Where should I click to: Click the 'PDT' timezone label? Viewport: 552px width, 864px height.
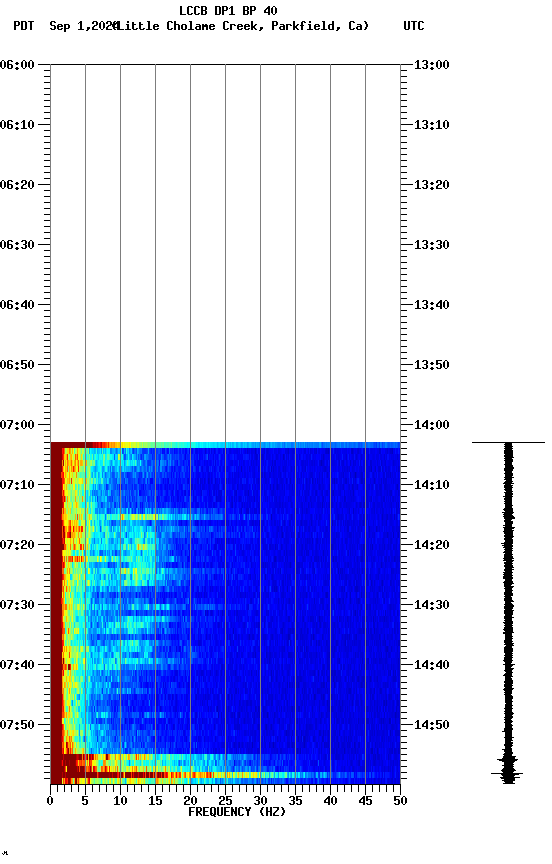24,26
